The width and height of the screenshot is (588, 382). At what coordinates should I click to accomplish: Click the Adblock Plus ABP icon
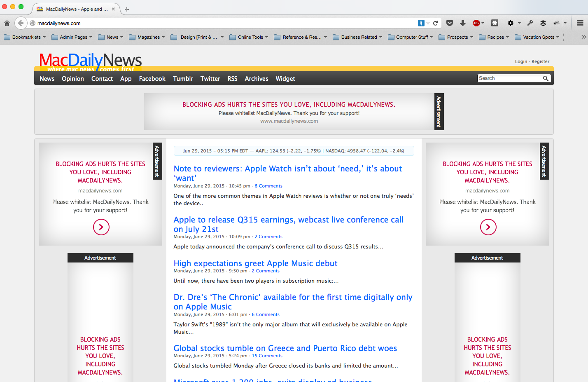(476, 23)
